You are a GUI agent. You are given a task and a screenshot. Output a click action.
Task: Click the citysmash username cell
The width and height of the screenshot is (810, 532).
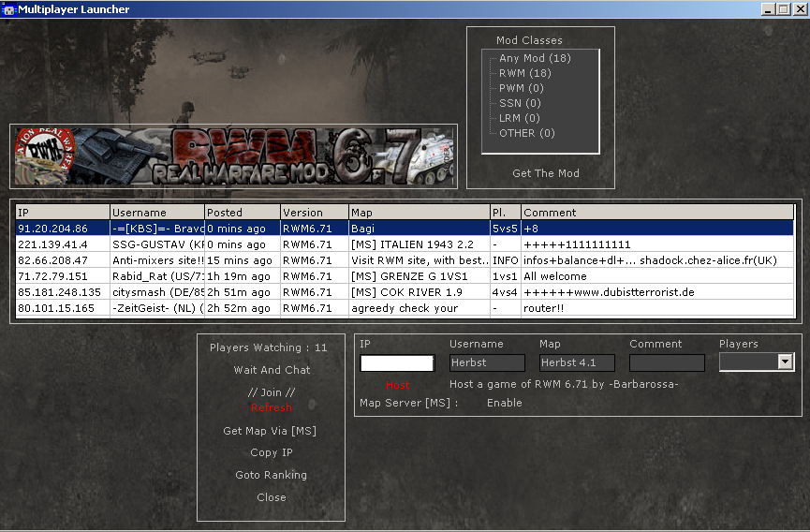(x=157, y=292)
